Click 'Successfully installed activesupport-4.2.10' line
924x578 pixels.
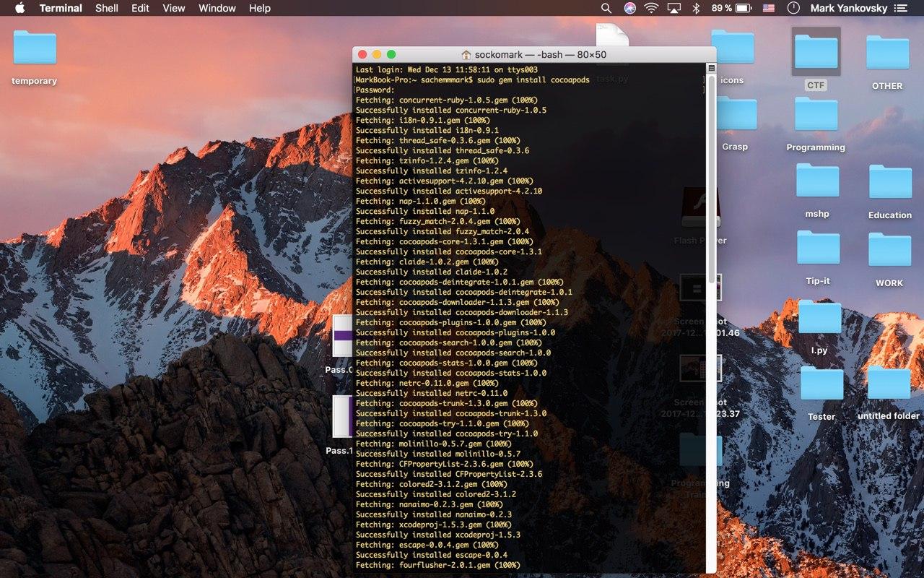click(449, 191)
